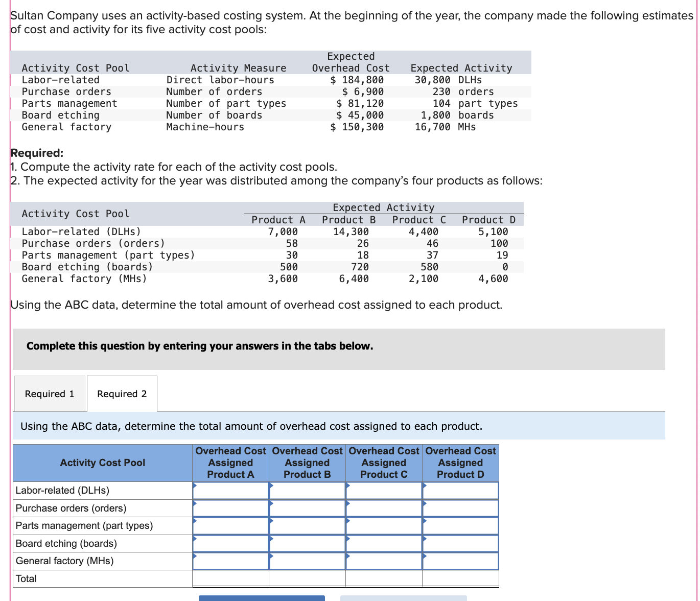Click the $ 45,000 overhead cost value
Screen dimensions: 700x601
click(x=360, y=115)
